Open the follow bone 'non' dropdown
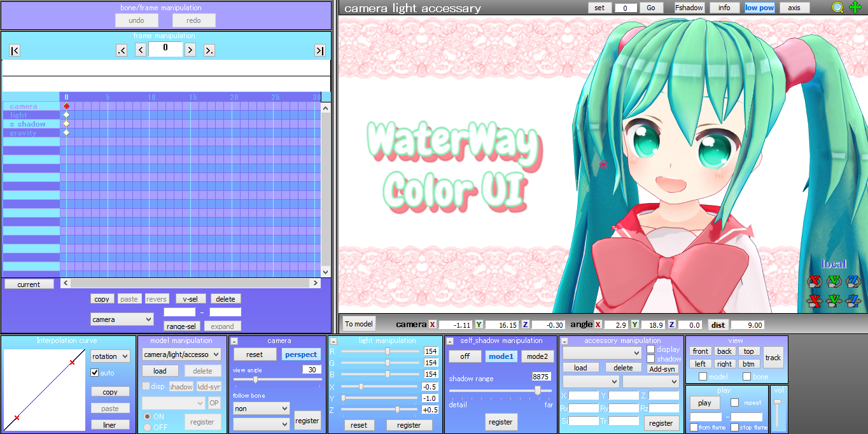 (x=261, y=409)
